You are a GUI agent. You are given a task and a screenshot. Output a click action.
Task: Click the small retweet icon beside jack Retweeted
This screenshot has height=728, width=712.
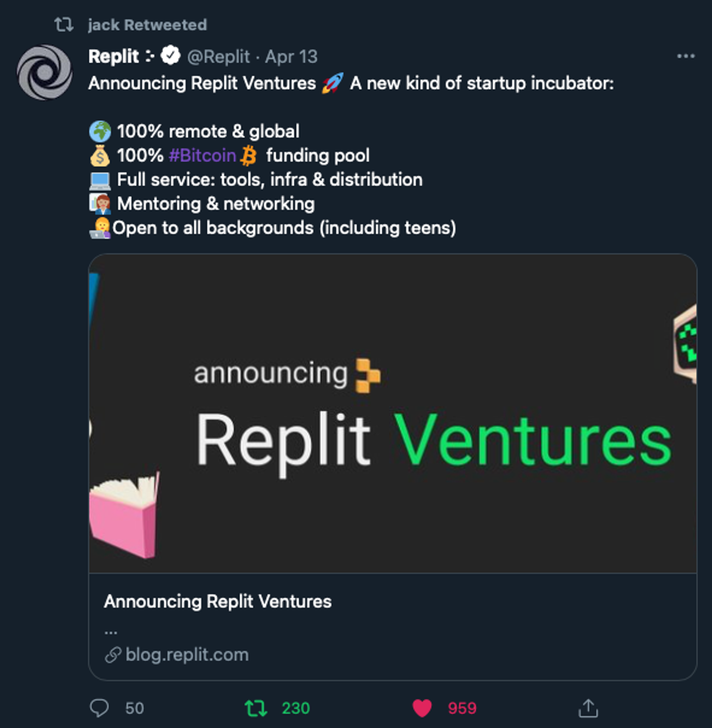pos(64,25)
